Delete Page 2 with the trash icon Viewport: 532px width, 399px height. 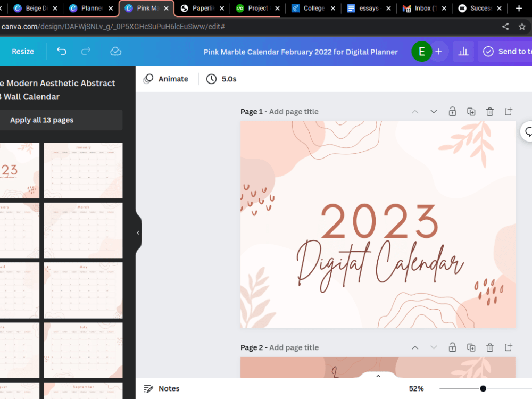click(x=489, y=347)
